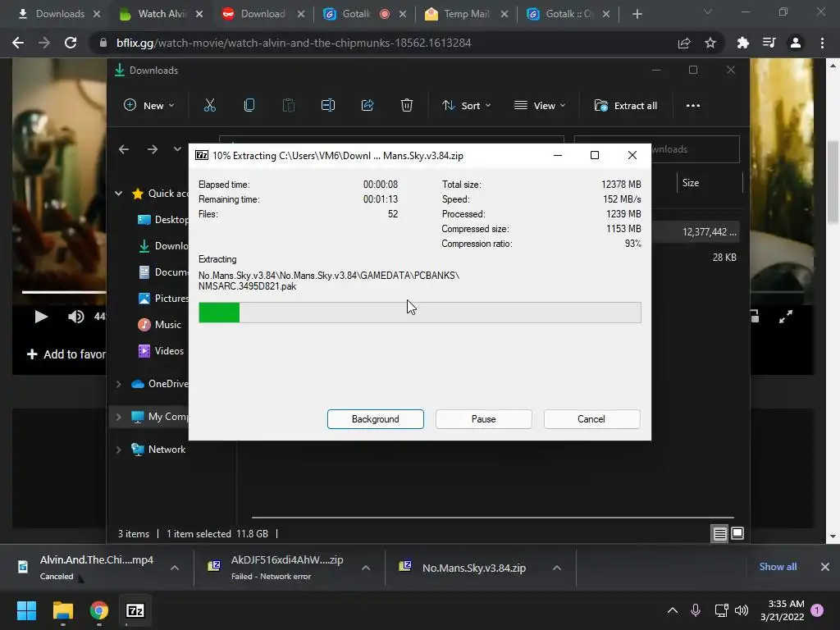Click Explorer back navigation arrow
Screen dimensions: 840x630
pos(124,149)
